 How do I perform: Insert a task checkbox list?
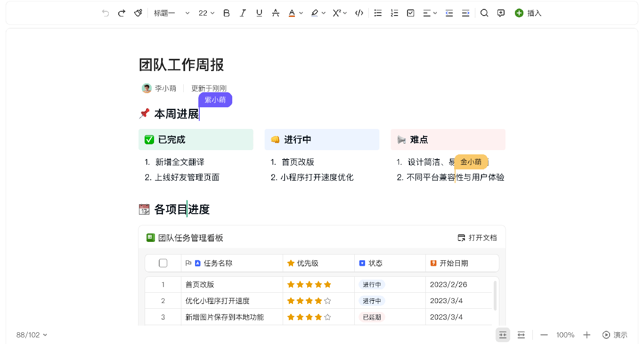(x=411, y=13)
